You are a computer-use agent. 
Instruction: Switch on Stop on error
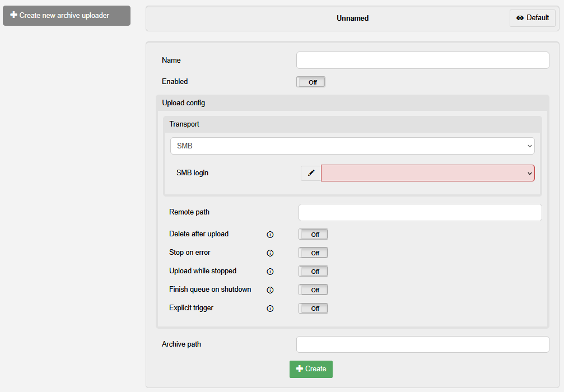(313, 253)
